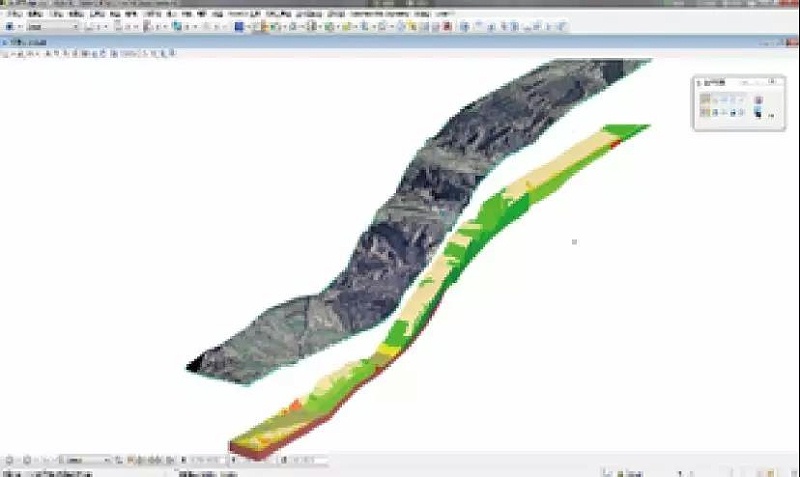The image size is (800, 477).
Task: Click the first icon in the bottom toolbar
Action: (8, 460)
